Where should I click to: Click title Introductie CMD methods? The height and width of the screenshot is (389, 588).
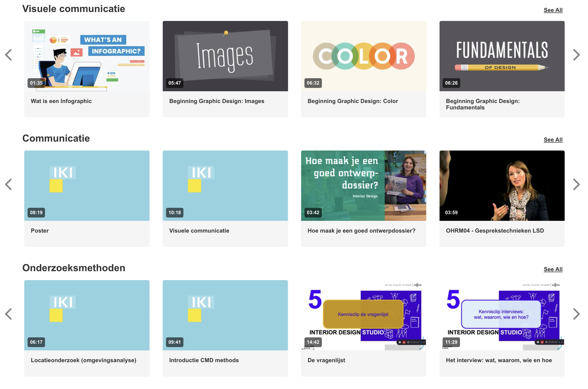(204, 360)
